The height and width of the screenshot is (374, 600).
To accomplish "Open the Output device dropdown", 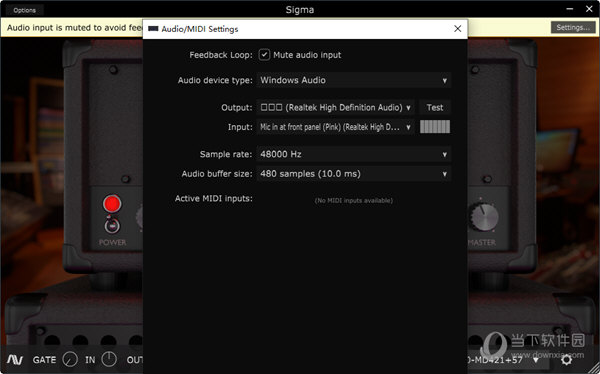I will (x=335, y=108).
